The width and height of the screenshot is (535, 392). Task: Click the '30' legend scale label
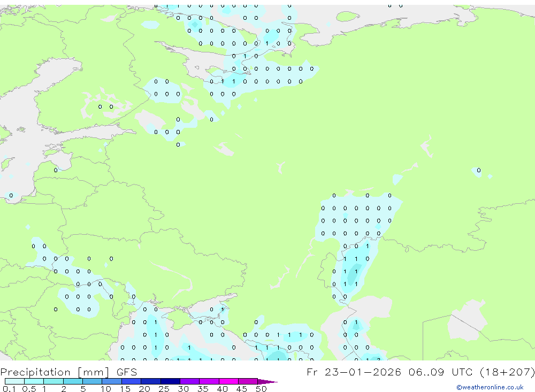click(x=184, y=389)
